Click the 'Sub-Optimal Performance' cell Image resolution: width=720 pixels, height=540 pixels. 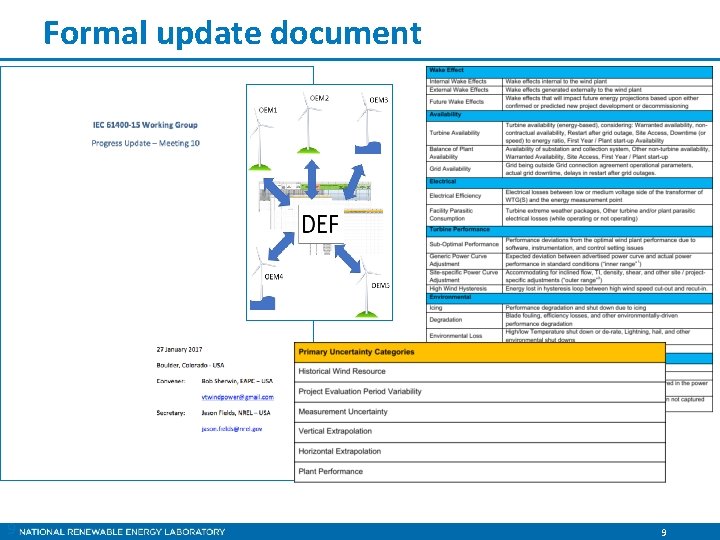(x=464, y=244)
